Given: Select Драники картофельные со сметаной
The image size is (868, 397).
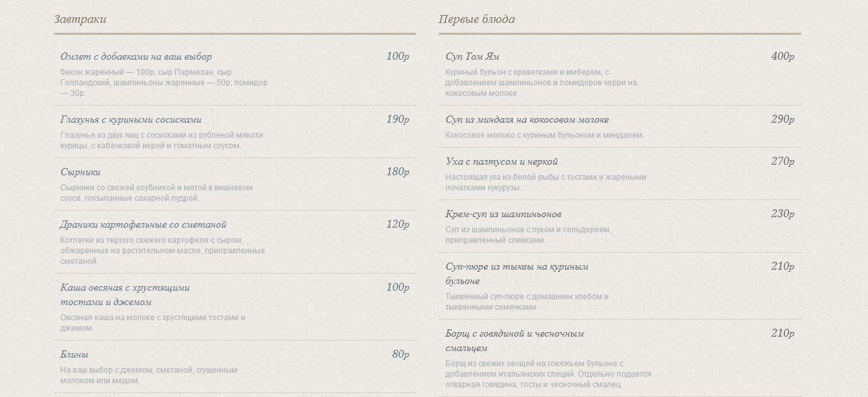Looking at the screenshot, I should [143, 225].
